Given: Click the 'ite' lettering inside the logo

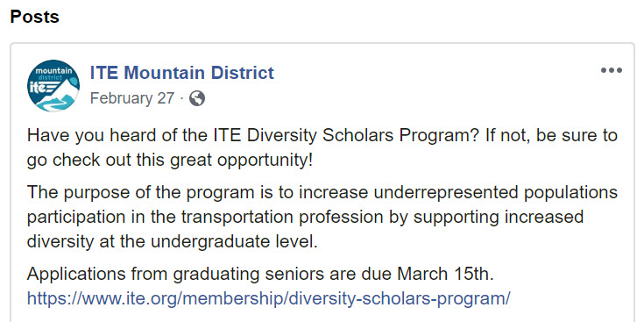Looking at the screenshot, I should coord(37,88).
